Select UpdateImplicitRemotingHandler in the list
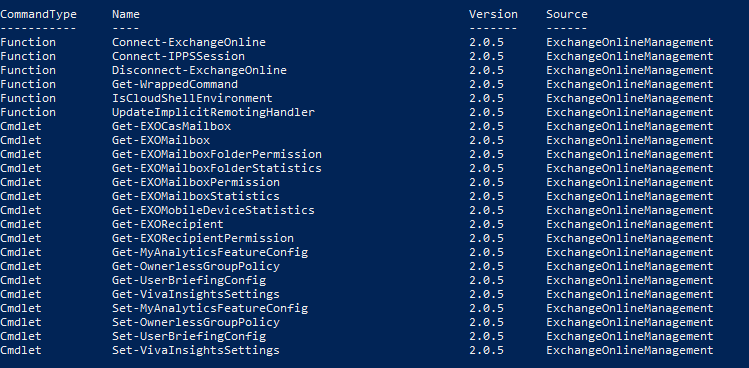 213,112
